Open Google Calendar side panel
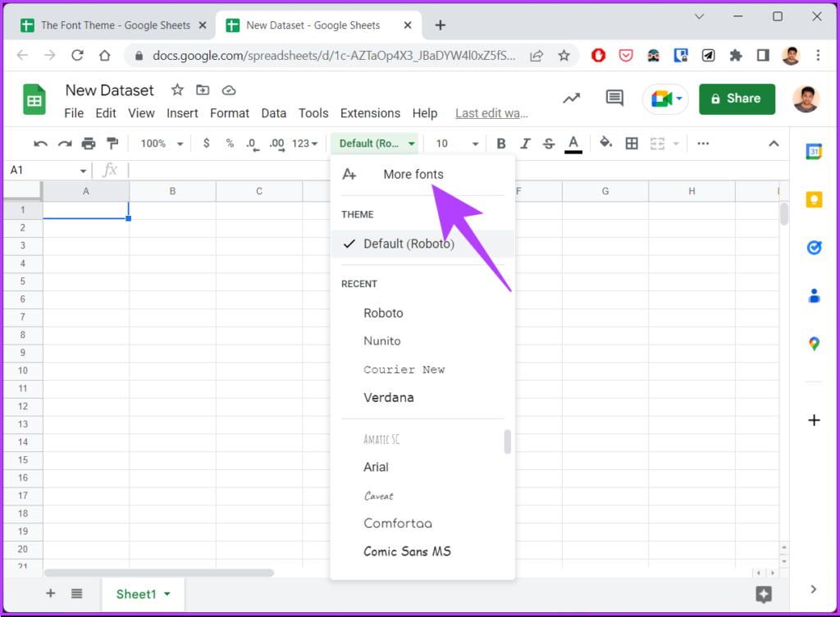This screenshot has height=617, width=840. pyautogui.click(x=814, y=152)
